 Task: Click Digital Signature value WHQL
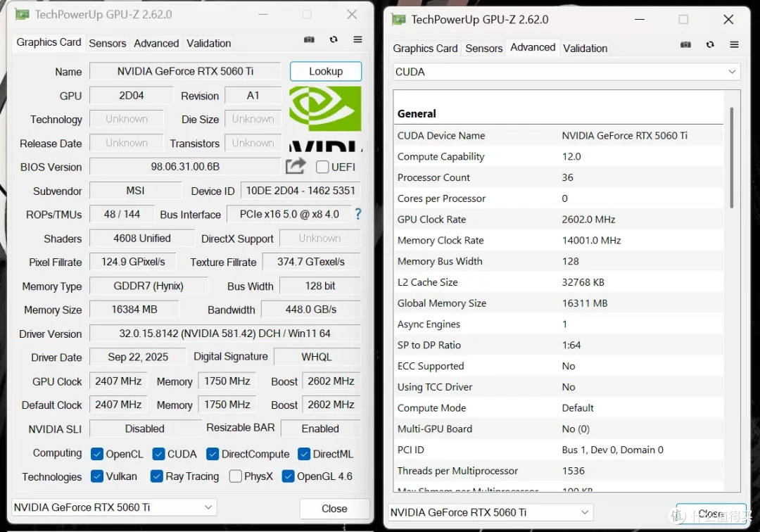(317, 357)
